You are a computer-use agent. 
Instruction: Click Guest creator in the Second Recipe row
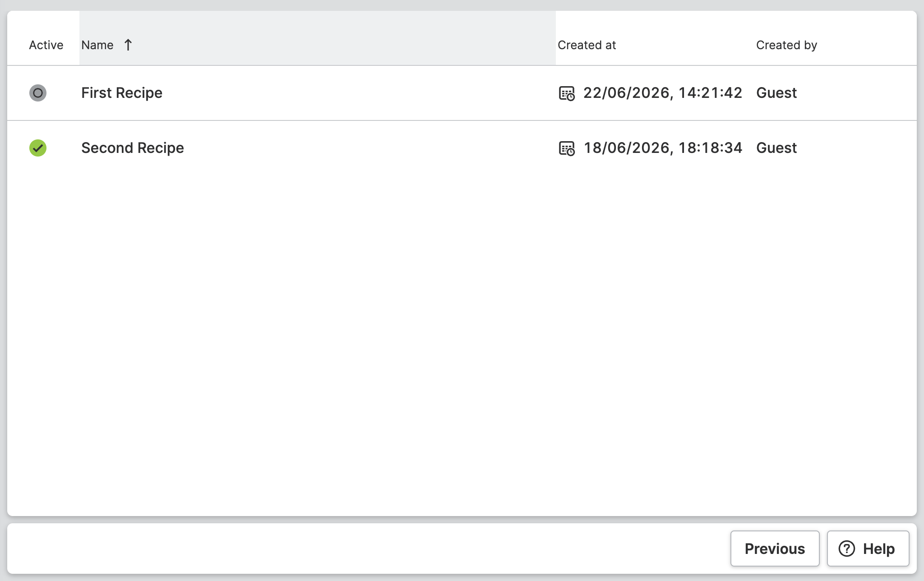(x=776, y=148)
